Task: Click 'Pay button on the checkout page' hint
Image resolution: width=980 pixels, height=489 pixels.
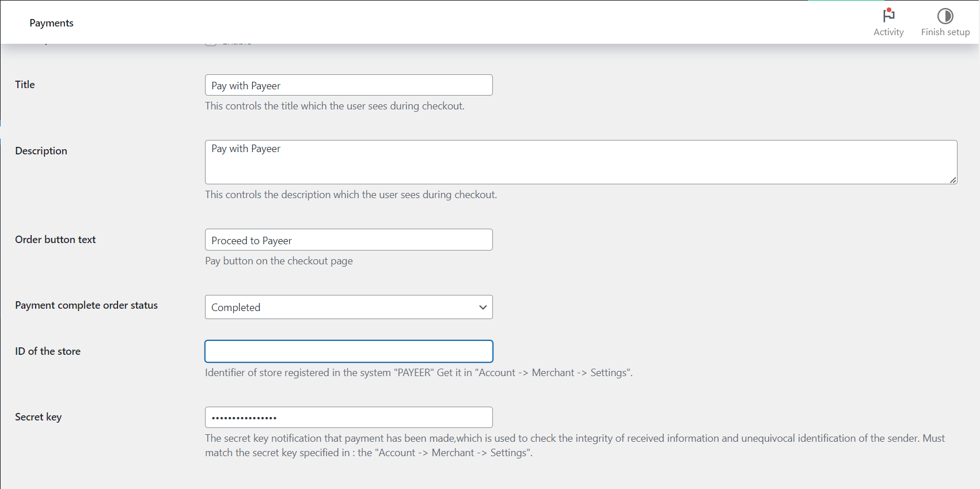Action: [x=279, y=261]
